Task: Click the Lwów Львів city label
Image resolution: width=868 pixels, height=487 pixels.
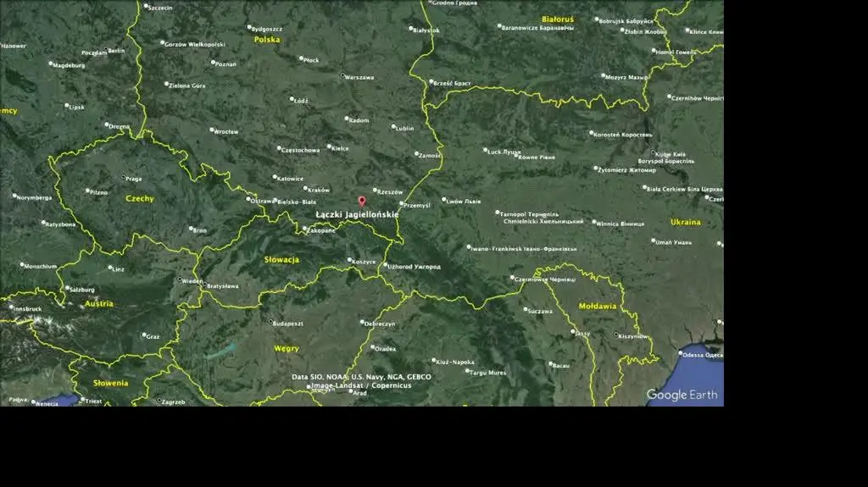Action: pyautogui.click(x=464, y=202)
